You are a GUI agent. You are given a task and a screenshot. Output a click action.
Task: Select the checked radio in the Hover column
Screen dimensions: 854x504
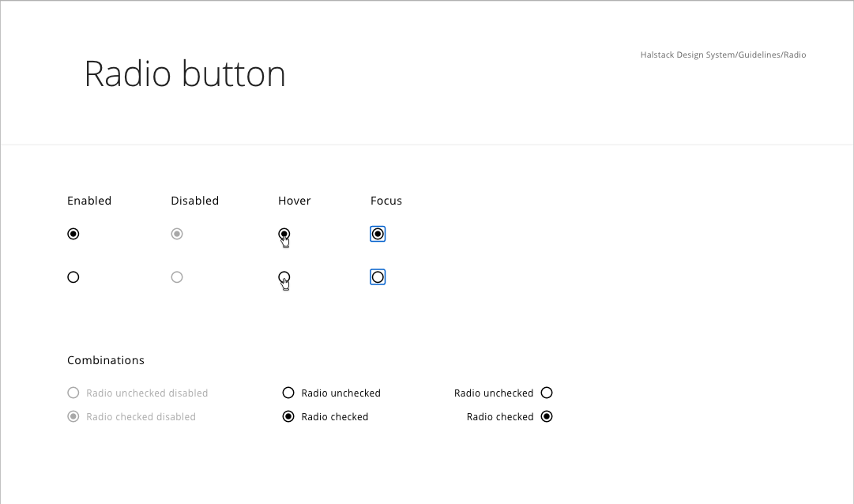tap(283, 233)
